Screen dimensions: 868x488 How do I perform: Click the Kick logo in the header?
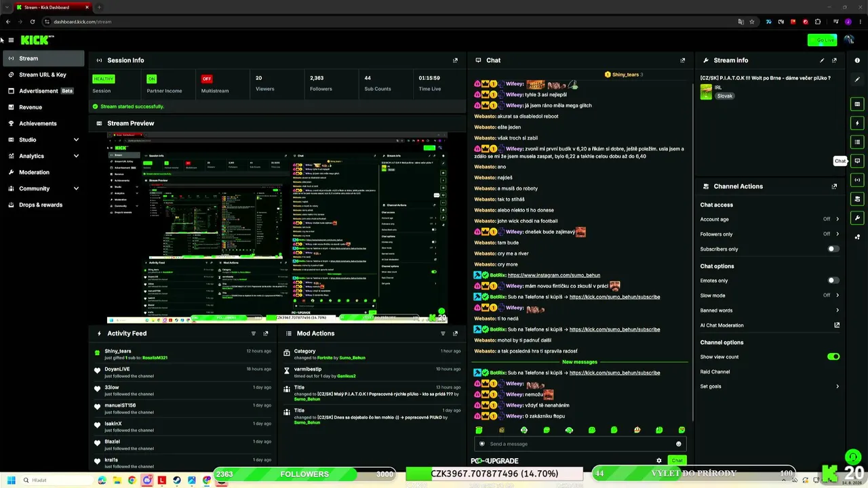37,40
